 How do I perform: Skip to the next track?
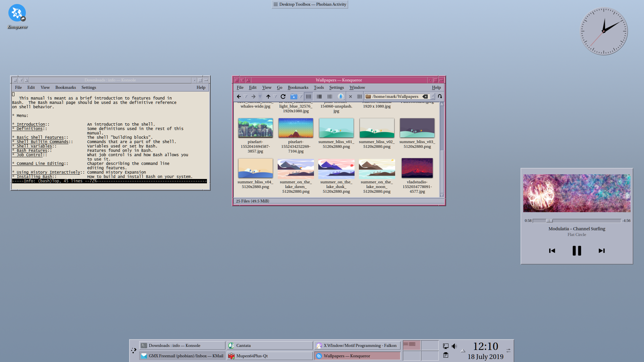pos(602,251)
